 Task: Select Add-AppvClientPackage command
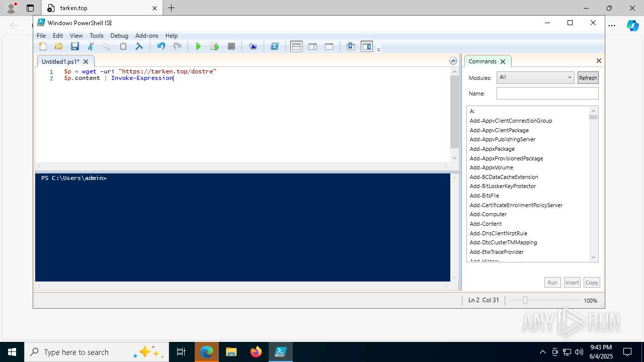pyautogui.click(x=499, y=130)
